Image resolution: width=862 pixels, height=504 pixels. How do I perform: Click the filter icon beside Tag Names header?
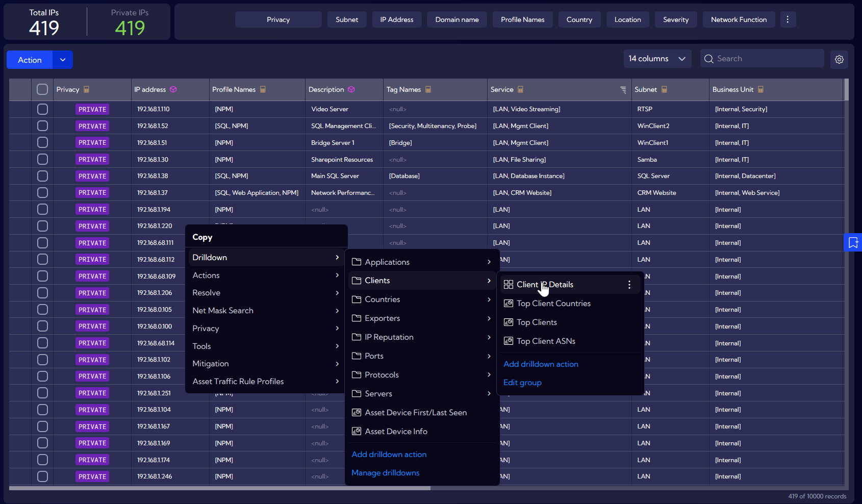click(428, 90)
